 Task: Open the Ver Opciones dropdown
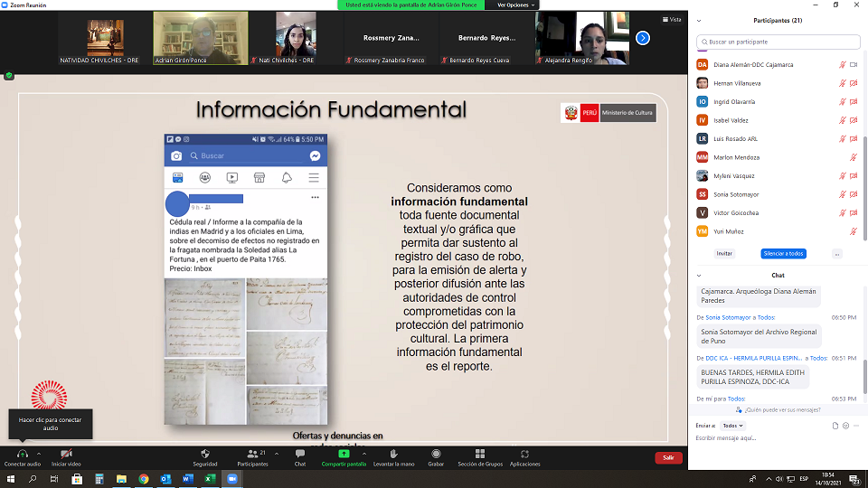coord(514,5)
